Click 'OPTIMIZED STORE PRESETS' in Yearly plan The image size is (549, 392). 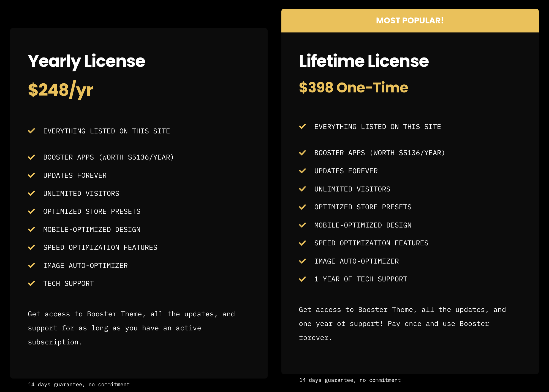click(92, 212)
